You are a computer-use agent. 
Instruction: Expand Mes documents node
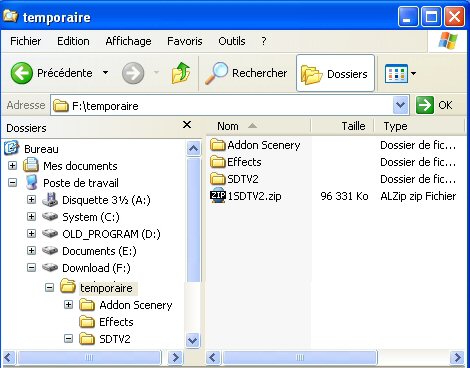12,165
